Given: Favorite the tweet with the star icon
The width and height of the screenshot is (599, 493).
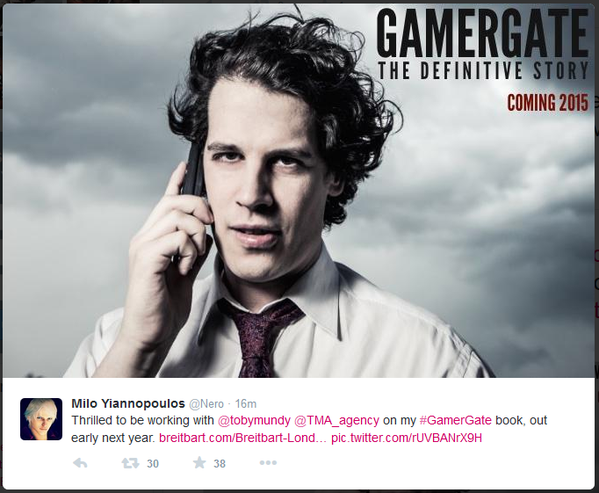Looking at the screenshot, I should click(199, 463).
